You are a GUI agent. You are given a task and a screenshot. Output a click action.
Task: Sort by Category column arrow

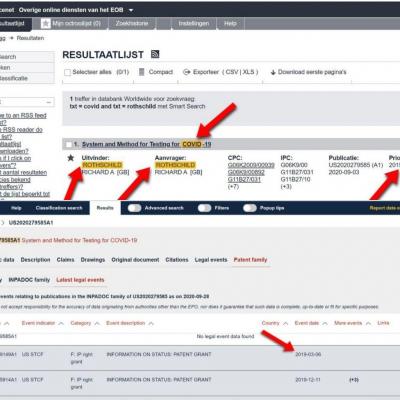[97, 323]
